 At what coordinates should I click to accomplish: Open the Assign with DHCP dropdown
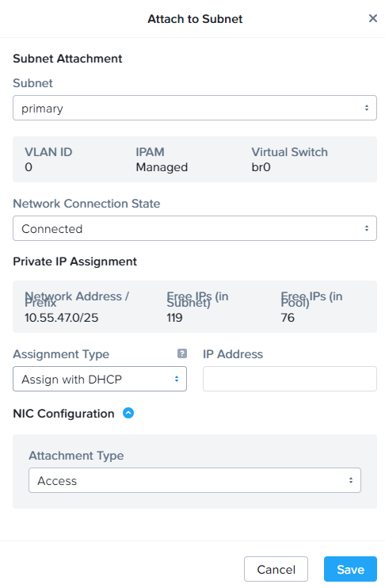tap(100, 379)
